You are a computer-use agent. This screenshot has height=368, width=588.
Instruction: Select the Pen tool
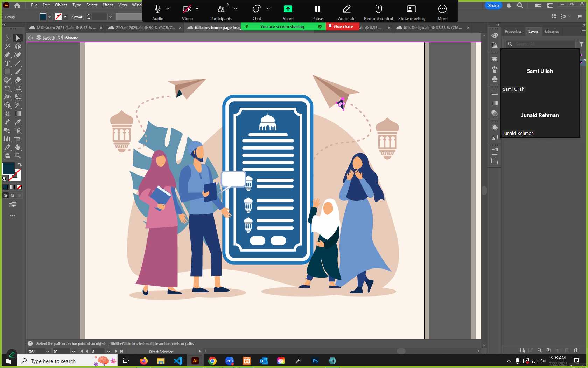[x=7, y=55]
